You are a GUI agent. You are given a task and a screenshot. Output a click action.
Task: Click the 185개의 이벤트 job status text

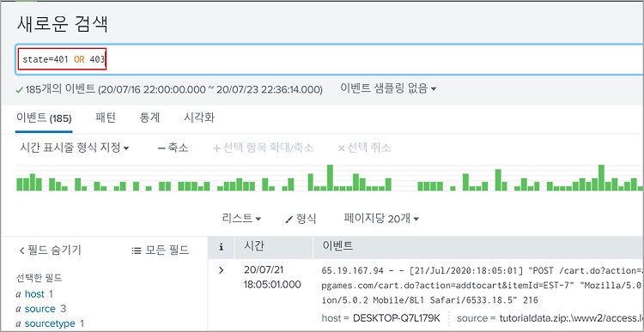coord(60,88)
